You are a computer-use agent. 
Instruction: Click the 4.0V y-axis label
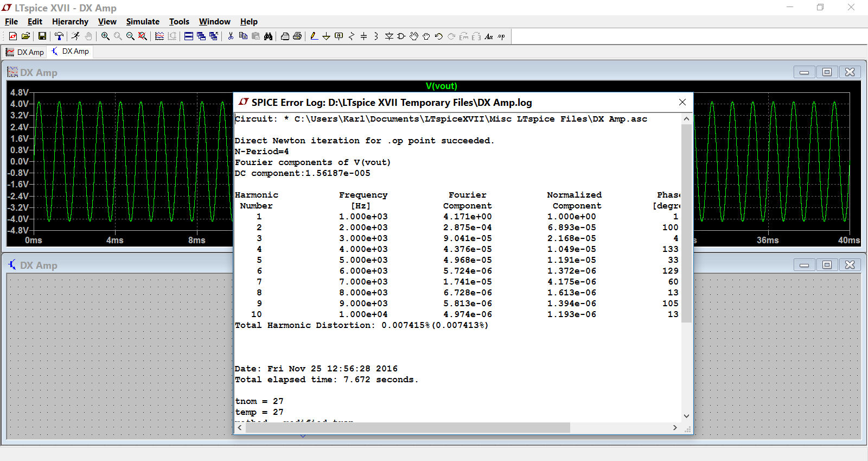(20, 104)
